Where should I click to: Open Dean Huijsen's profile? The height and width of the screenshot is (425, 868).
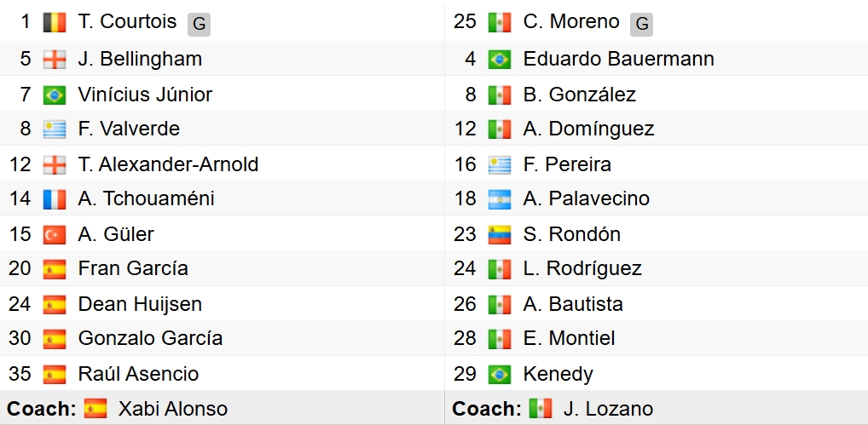[x=140, y=304]
